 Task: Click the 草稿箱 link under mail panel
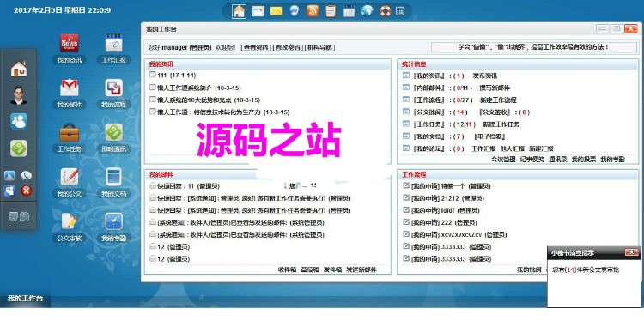tap(310, 270)
